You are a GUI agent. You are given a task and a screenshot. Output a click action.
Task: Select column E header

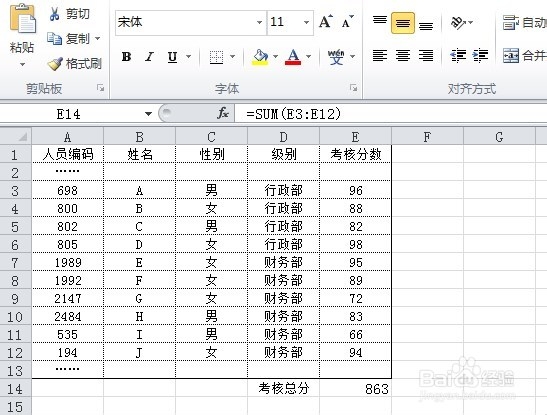click(x=355, y=136)
